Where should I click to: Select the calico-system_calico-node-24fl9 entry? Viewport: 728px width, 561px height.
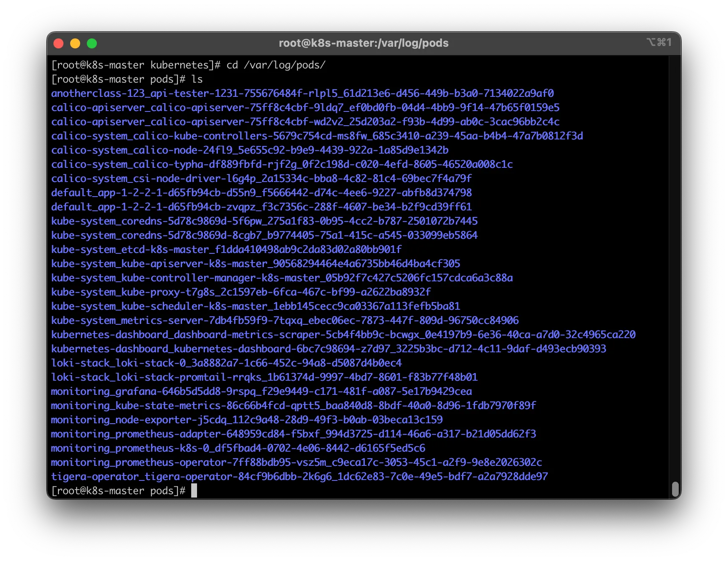pos(250,150)
